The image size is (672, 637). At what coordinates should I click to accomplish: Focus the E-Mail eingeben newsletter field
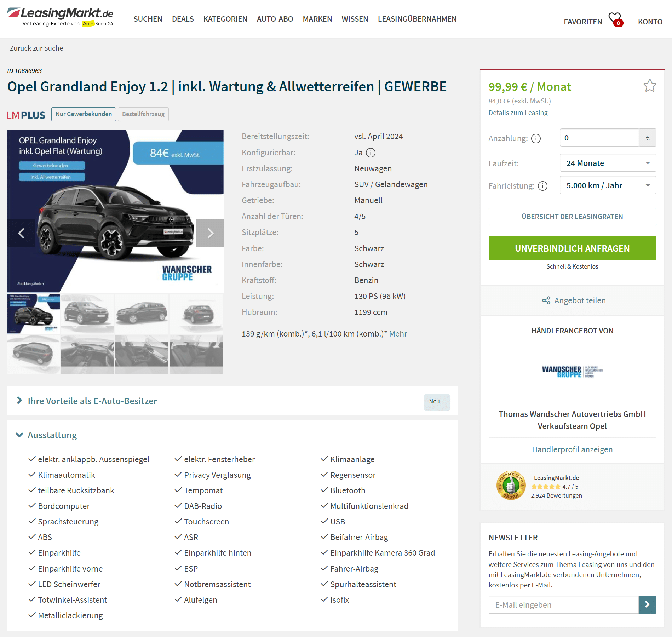click(x=563, y=604)
